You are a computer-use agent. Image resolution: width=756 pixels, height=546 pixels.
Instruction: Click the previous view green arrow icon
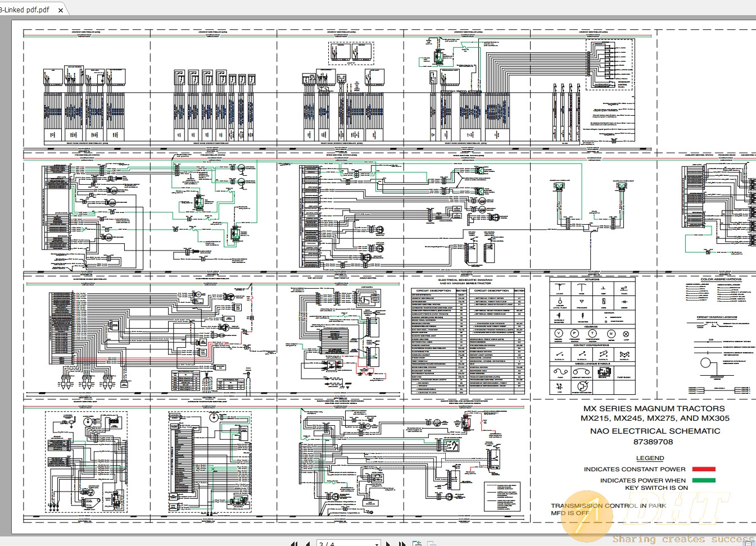pyautogui.click(x=417, y=543)
